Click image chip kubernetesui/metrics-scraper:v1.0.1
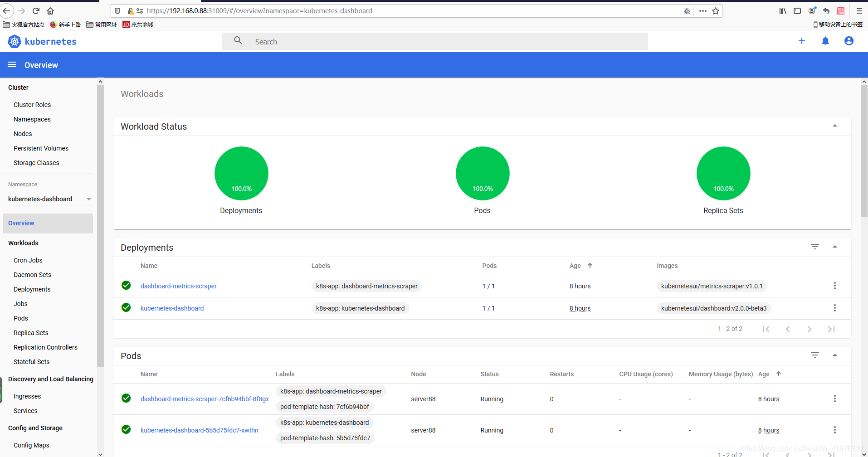Image resolution: width=868 pixels, height=457 pixels. [712, 286]
